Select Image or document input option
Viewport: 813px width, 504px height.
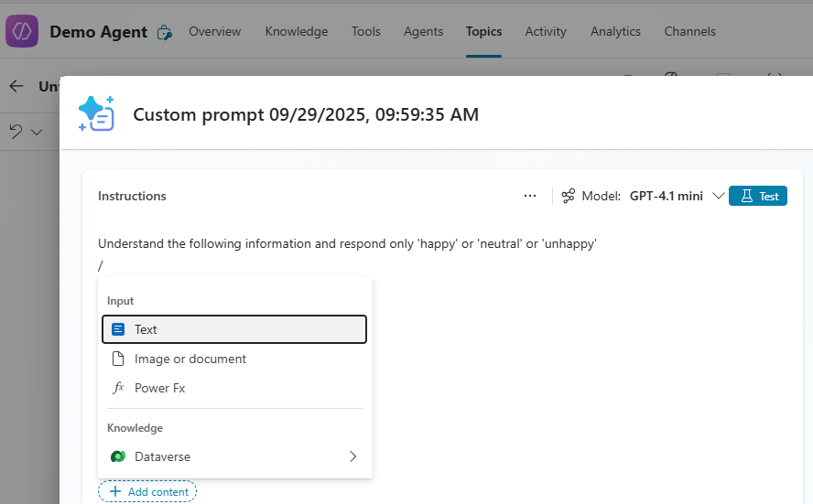[x=190, y=359]
